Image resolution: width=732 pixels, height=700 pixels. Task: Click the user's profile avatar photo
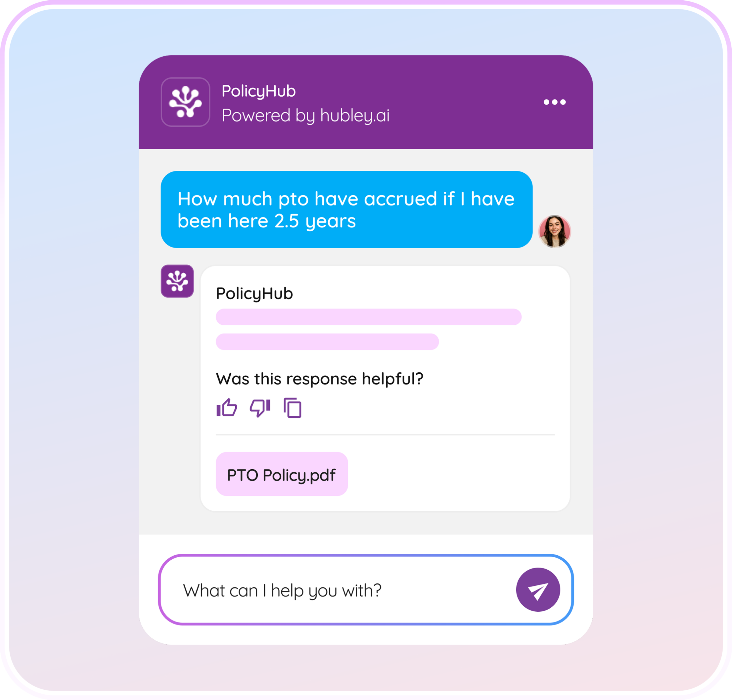coord(554,231)
